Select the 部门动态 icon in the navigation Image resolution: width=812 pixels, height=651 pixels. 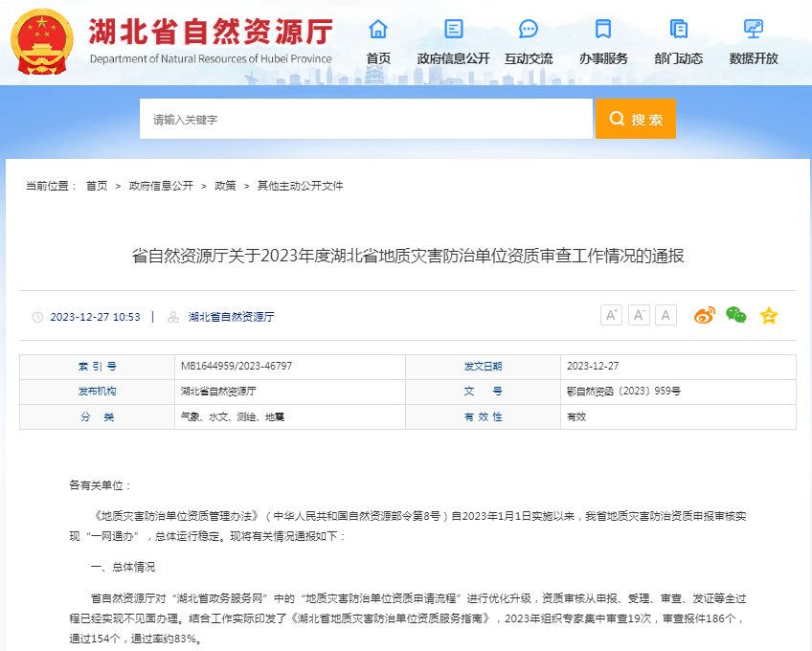click(x=679, y=30)
